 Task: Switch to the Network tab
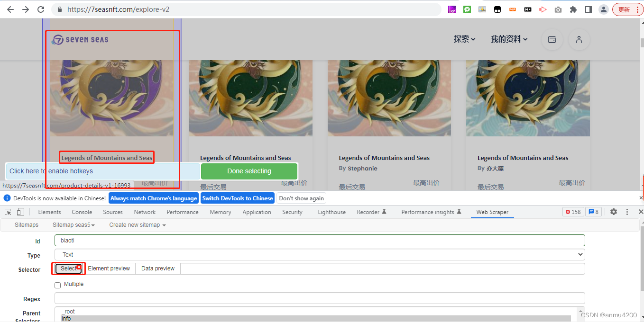point(145,212)
